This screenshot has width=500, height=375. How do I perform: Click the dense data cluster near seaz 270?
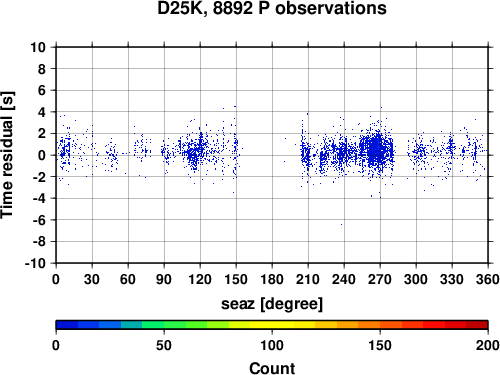coord(376,151)
